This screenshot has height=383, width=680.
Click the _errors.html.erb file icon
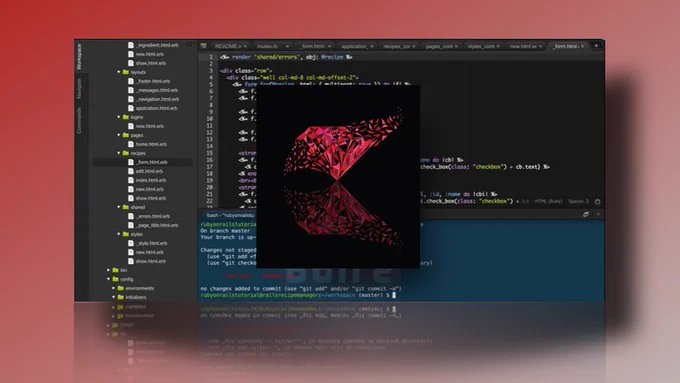coord(131,216)
